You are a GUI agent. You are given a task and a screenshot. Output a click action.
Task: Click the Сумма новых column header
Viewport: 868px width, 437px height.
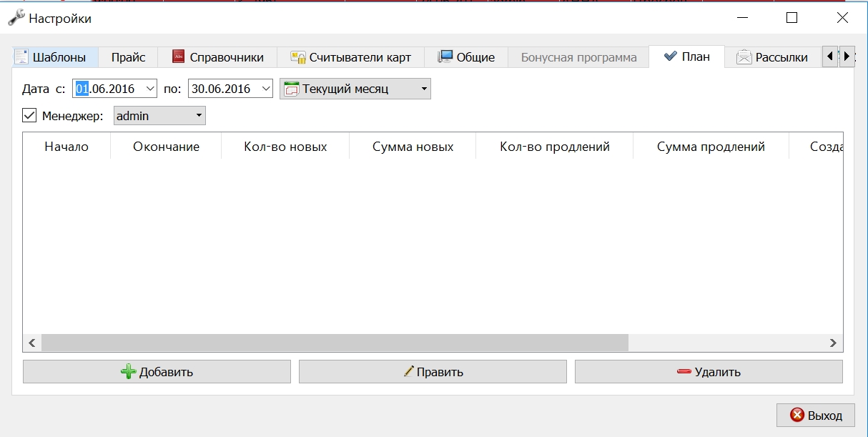[x=413, y=147]
